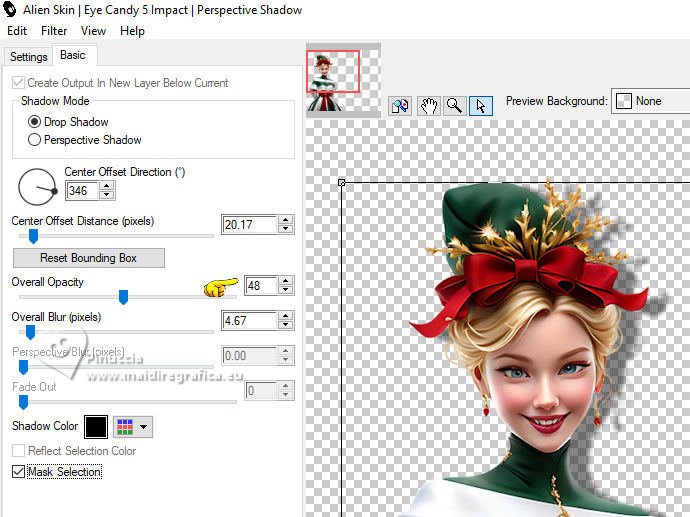Screen dimensions: 690x517
Task: Increase Overall Opacity with up arrow
Action: pyautogui.click(x=286, y=281)
